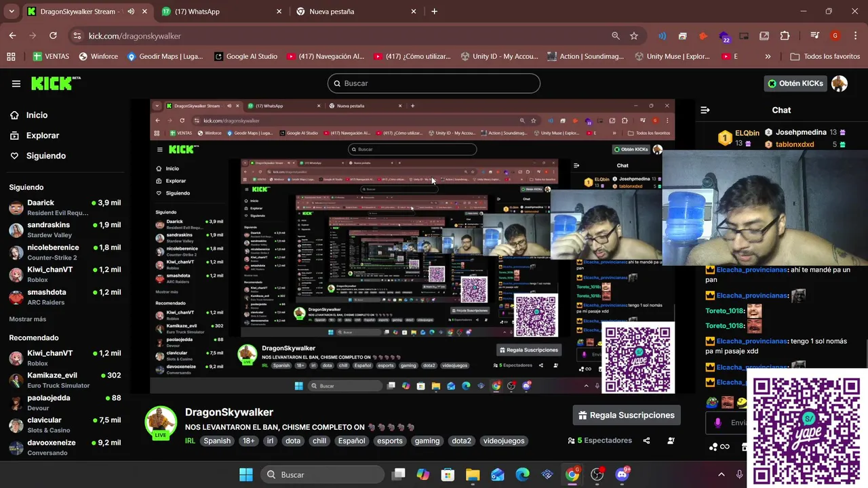
Task: Click the 'Spanish' language tag
Action: click(x=217, y=441)
